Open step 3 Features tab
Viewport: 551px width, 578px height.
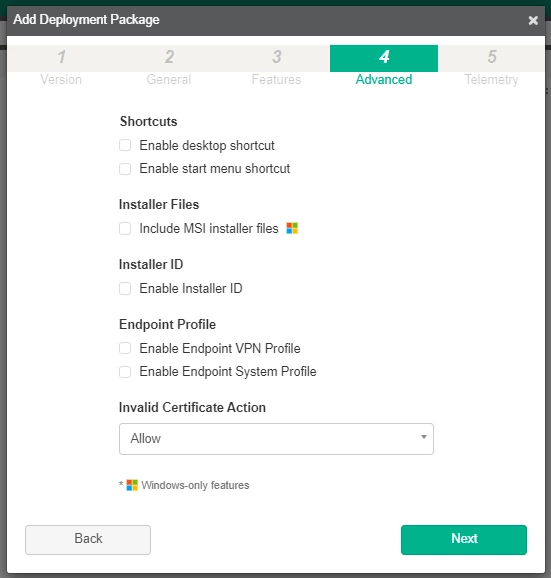tap(276, 67)
